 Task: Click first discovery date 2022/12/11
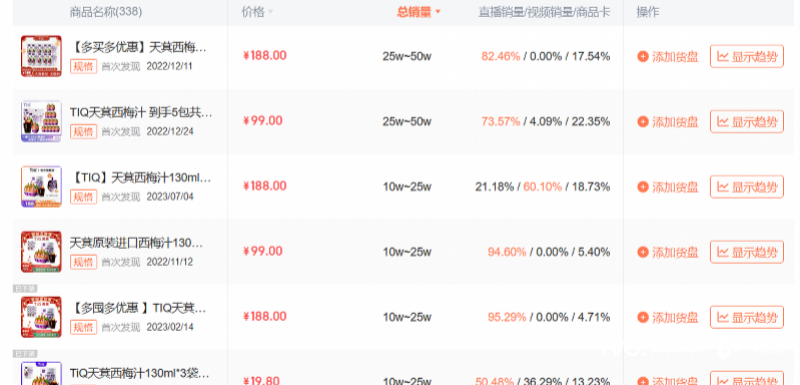[x=169, y=66]
